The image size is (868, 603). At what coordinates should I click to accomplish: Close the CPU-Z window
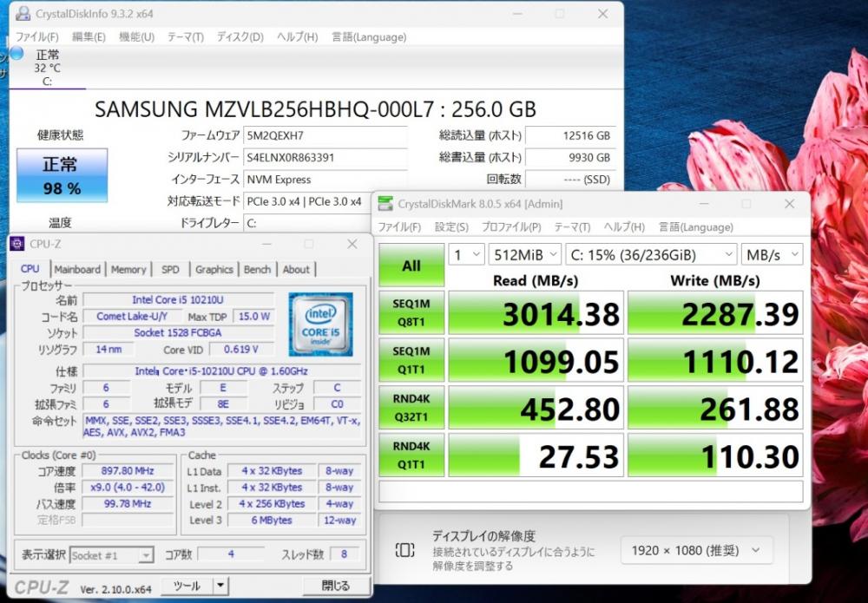[352, 244]
